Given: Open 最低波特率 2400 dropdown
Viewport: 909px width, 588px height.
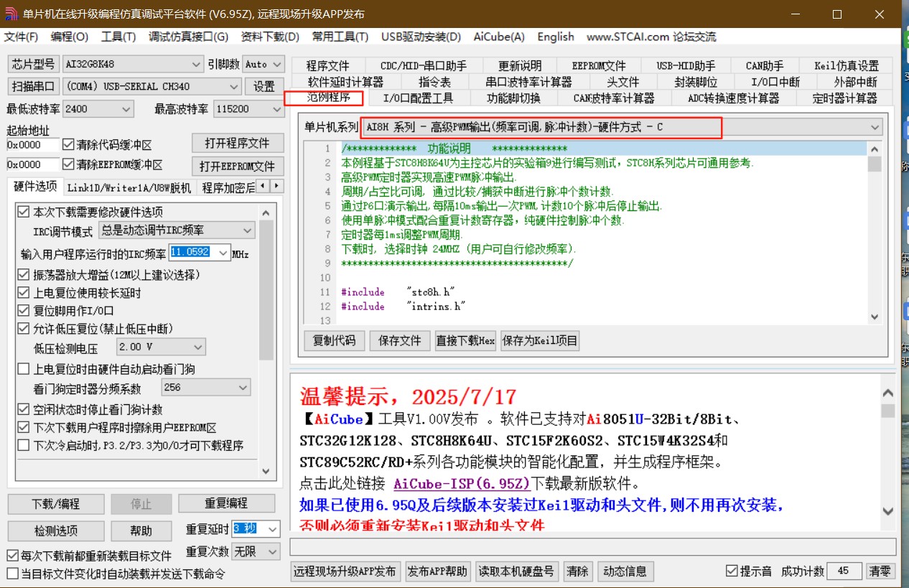Looking at the screenshot, I should tap(98, 109).
